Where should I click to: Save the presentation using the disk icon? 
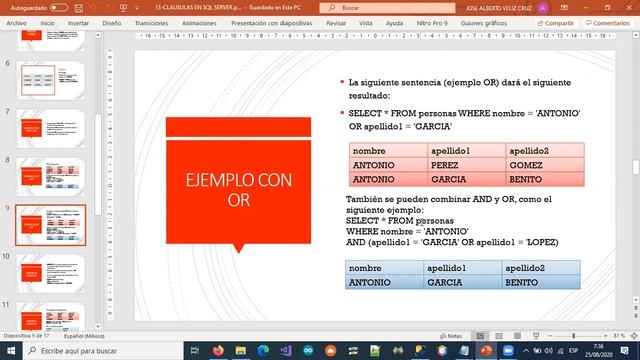click(x=79, y=8)
